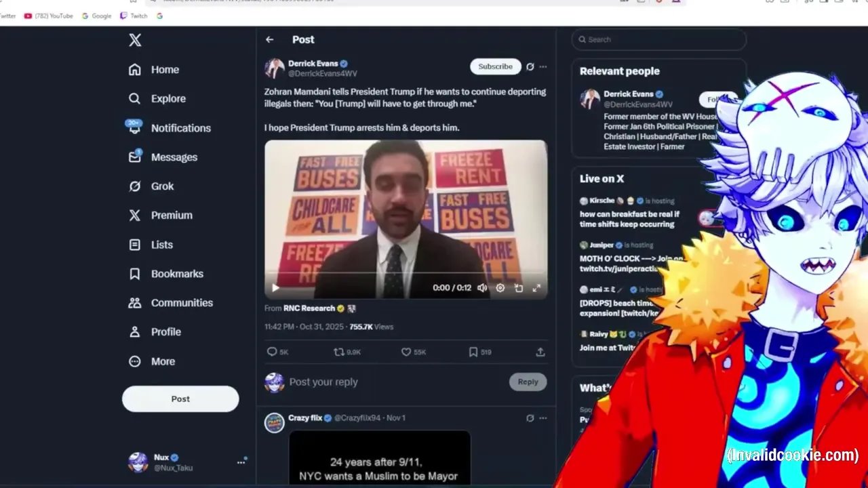This screenshot has height=488, width=868.
Task: Repost the tweet with 9.9K reposts
Action: 347,352
